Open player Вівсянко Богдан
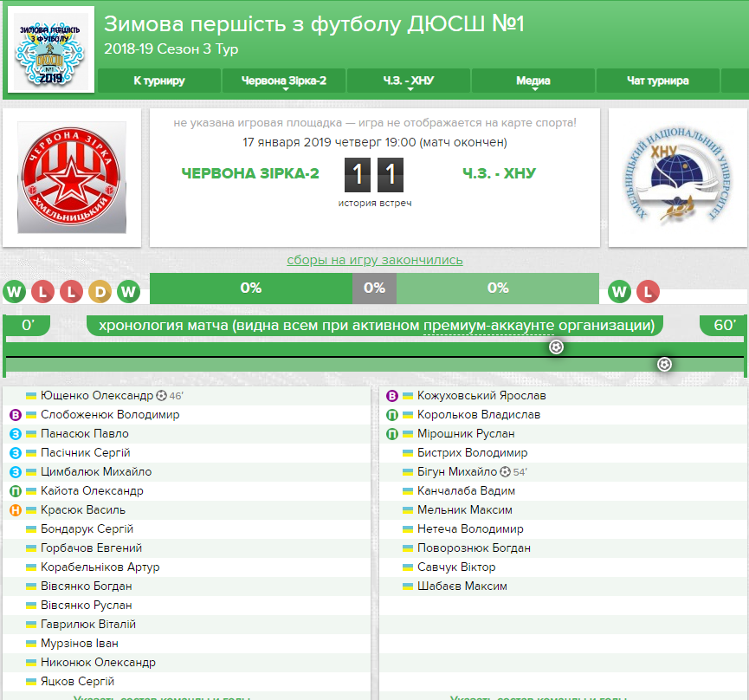This screenshot has width=749, height=700. coord(87,587)
